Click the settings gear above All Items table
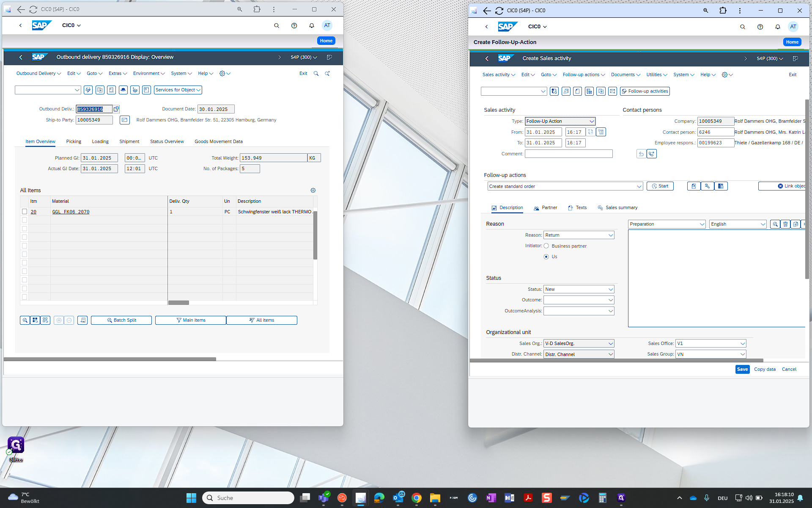The height and width of the screenshot is (508, 812). [313, 190]
